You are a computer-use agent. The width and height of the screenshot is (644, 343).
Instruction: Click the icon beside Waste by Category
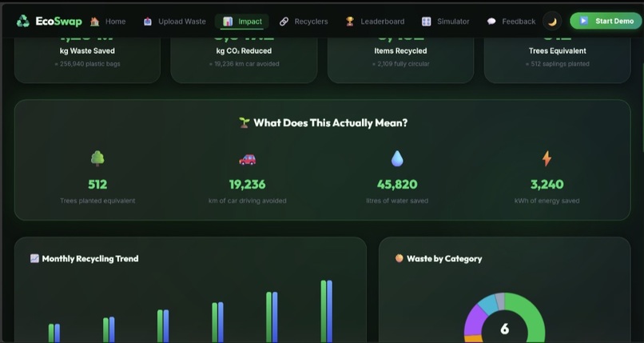click(400, 258)
